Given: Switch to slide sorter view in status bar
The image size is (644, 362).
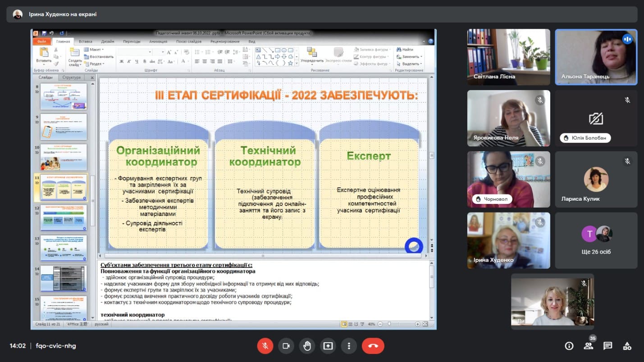Looking at the screenshot, I should coord(350,324).
